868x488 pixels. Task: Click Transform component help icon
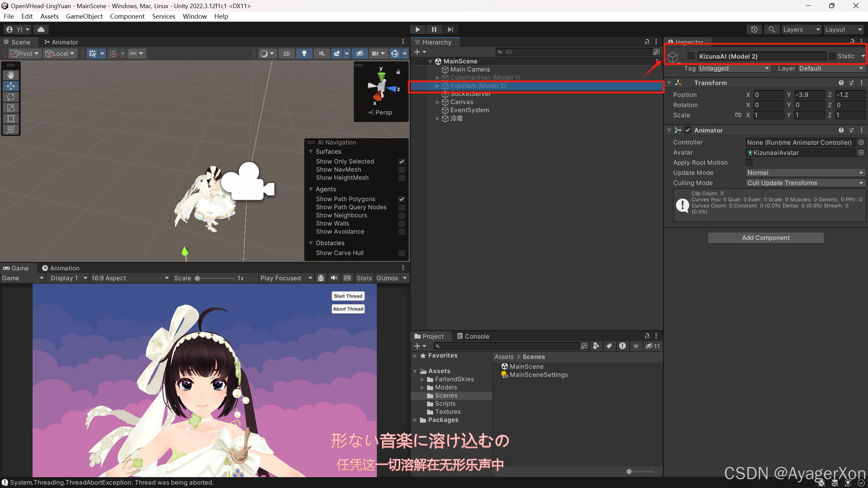coord(841,83)
